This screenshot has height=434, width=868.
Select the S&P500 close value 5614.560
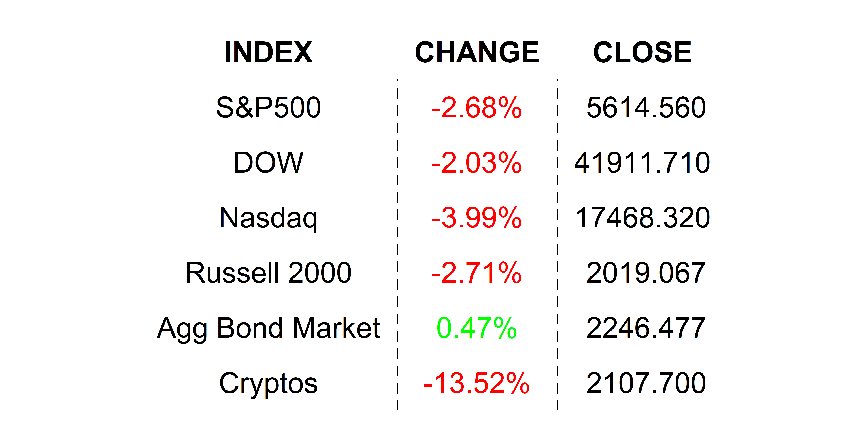(646, 108)
